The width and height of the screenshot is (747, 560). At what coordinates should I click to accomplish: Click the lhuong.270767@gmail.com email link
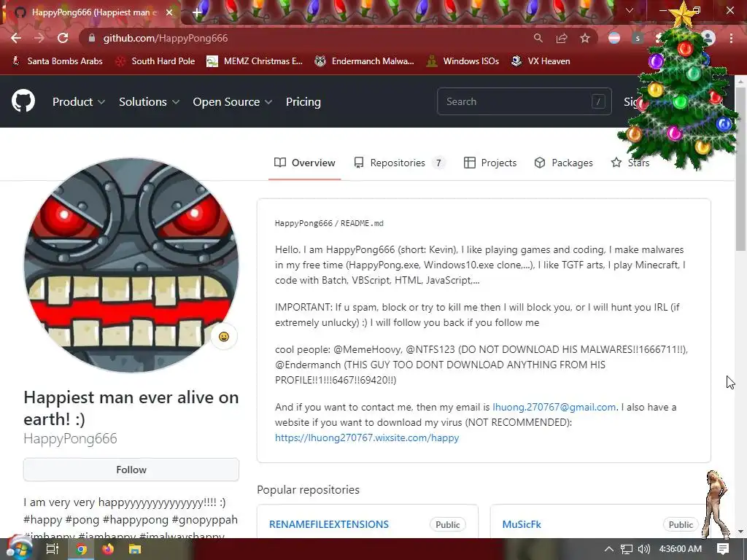click(554, 407)
